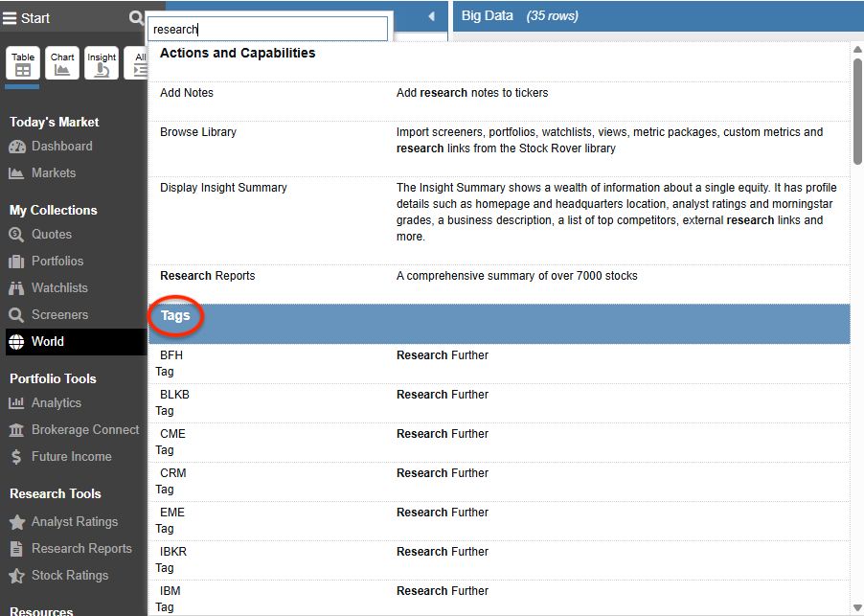
Task: Select the BFH tag result
Action: tap(499, 364)
